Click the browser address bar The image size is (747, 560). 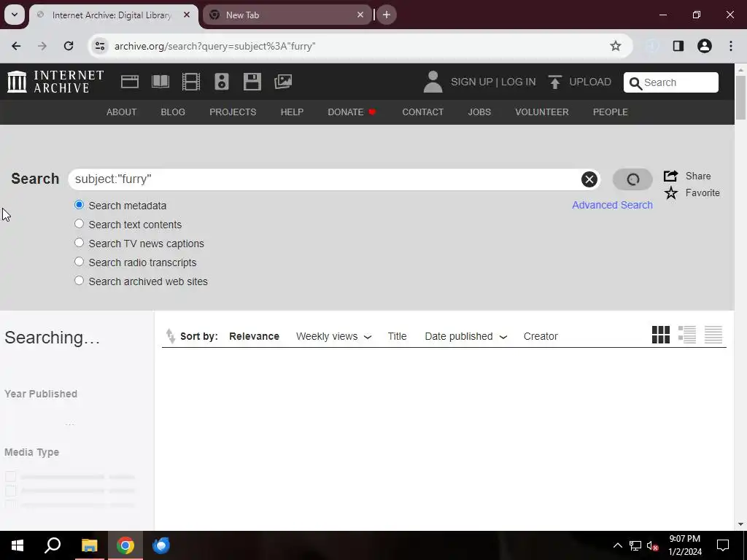click(x=360, y=46)
